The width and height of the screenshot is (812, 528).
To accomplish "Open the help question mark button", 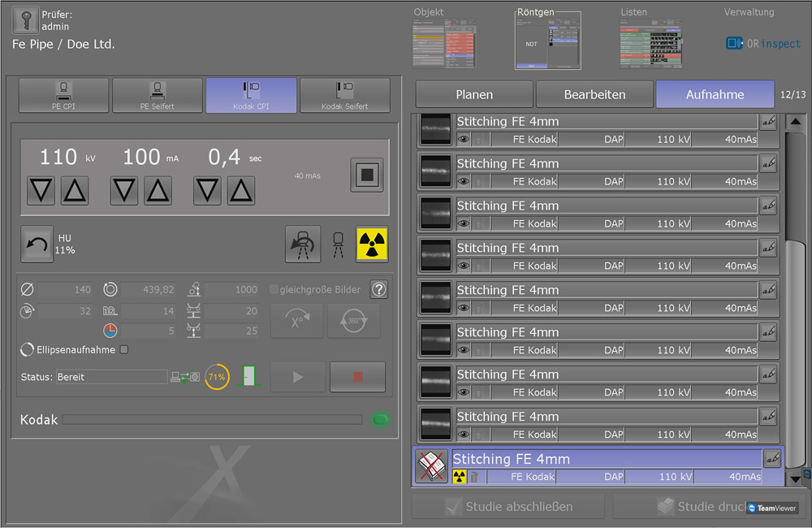I will coord(379,289).
